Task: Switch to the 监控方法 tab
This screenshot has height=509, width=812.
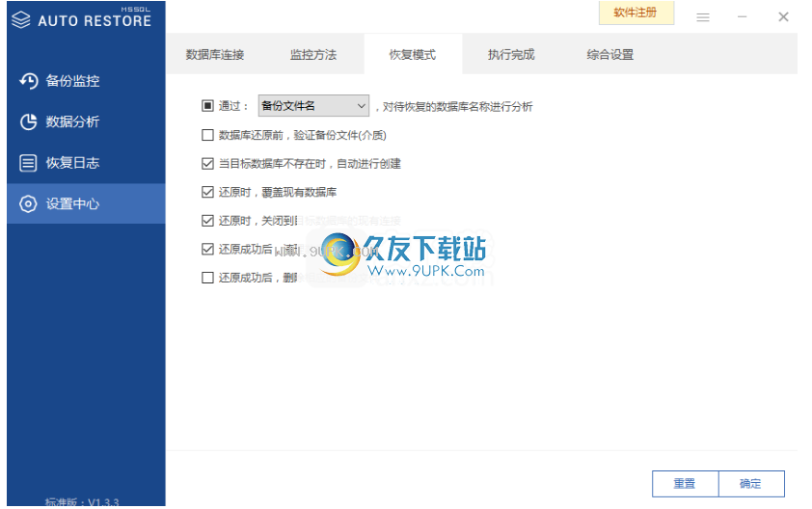Action: pos(313,54)
